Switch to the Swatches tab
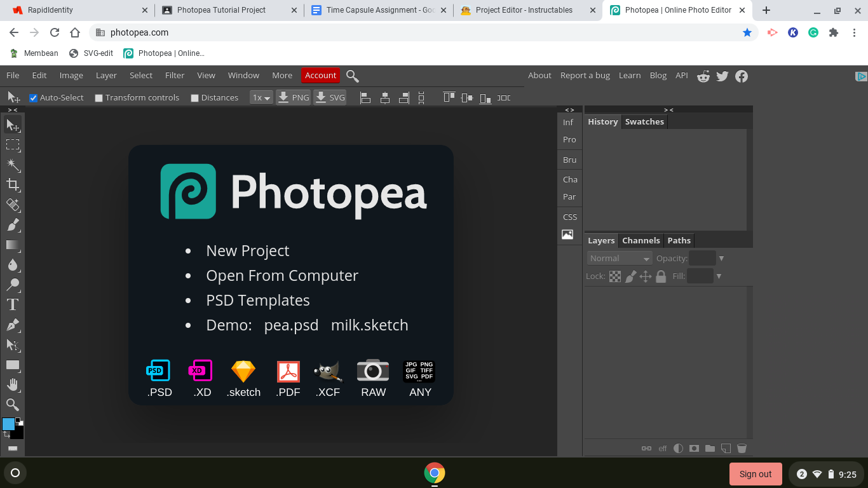 644,121
